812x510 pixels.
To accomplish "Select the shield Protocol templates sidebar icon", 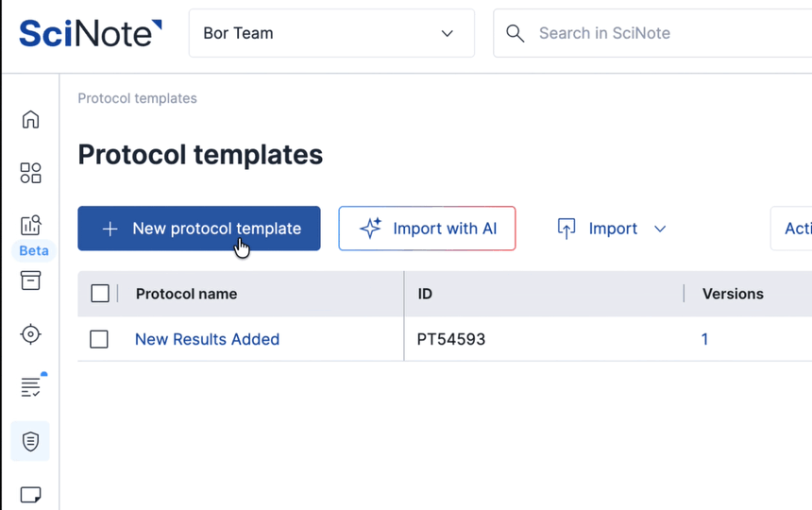I will [31, 441].
